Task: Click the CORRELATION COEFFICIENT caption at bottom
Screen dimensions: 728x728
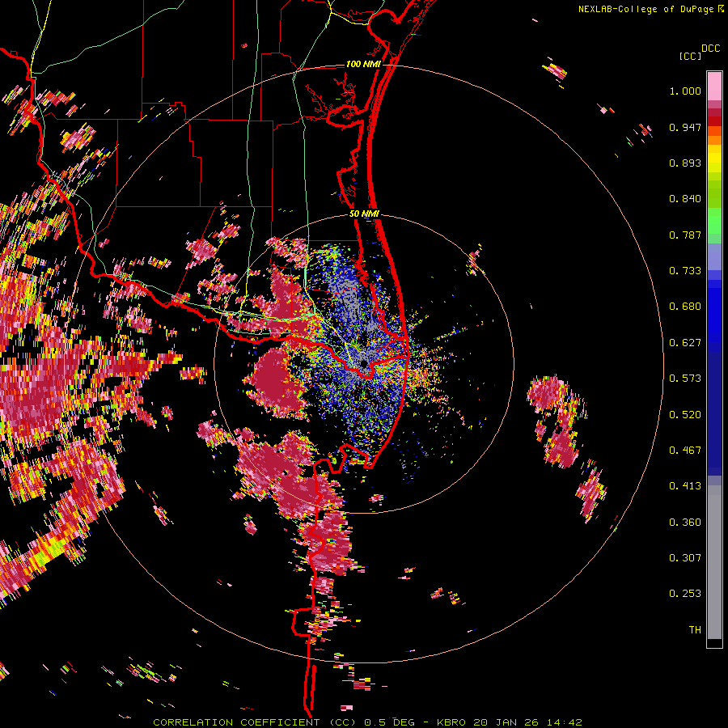Action: click(367, 722)
